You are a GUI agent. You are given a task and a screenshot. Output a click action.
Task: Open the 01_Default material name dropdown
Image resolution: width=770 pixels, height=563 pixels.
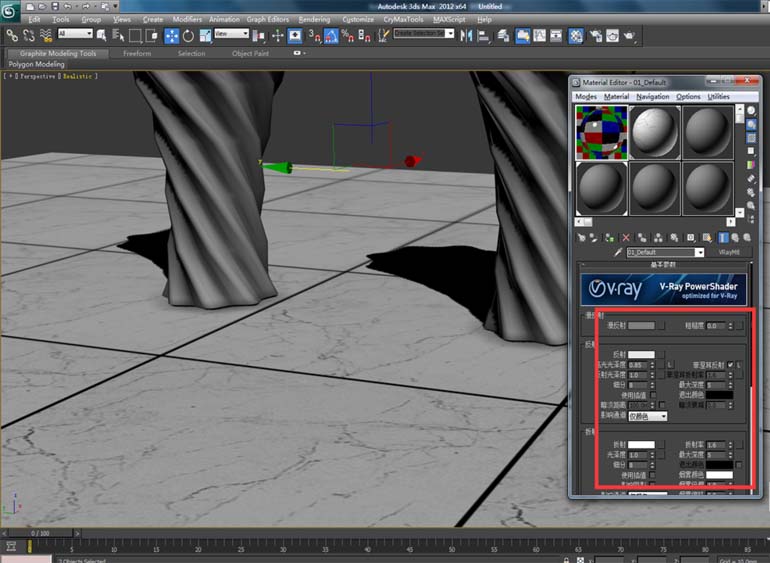coord(698,253)
